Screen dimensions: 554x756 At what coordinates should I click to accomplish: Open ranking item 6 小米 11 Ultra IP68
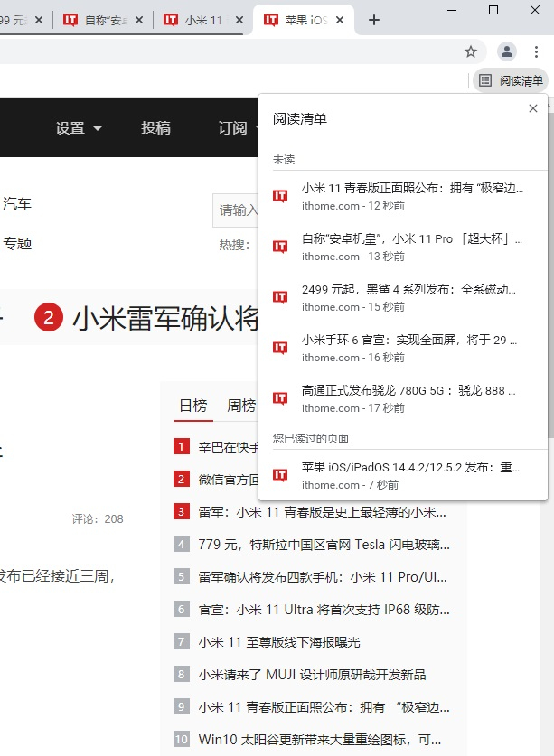(324, 610)
